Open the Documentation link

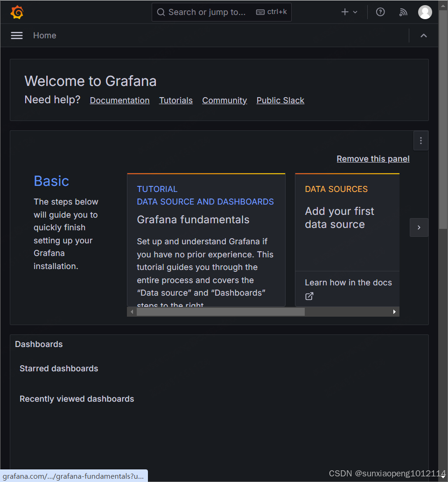tap(120, 100)
